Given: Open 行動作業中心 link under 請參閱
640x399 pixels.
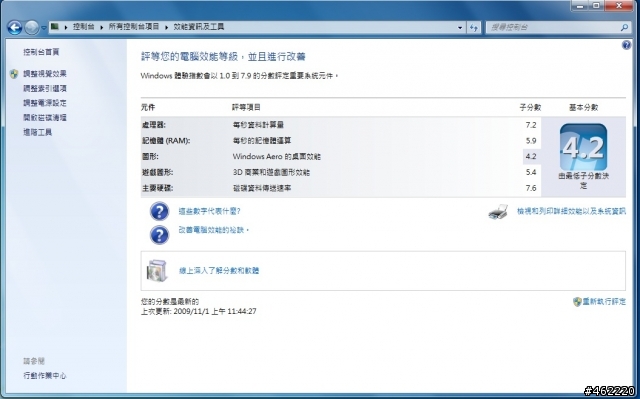Looking at the screenshot, I should coord(44,376).
